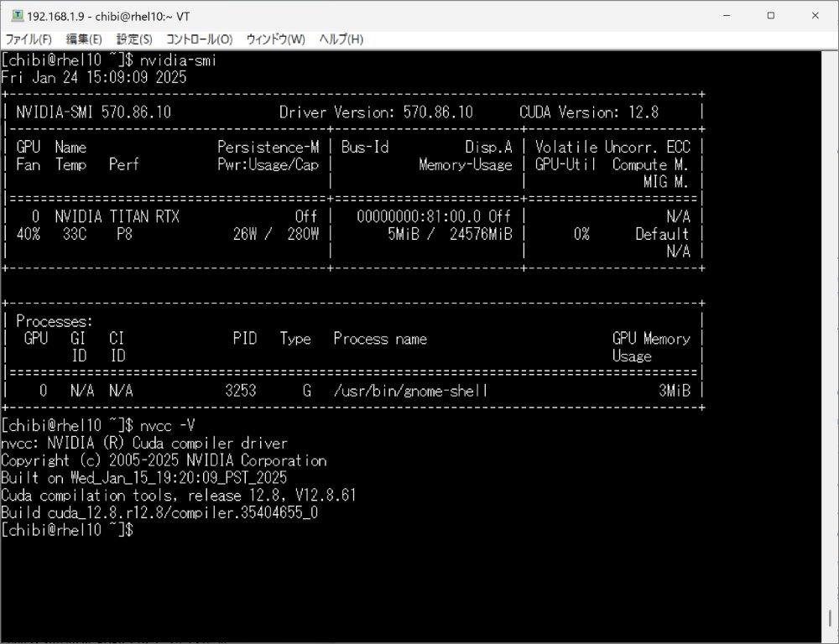Click the window title bar text
This screenshot has width=839, height=644.
pyautogui.click(x=108, y=16)
